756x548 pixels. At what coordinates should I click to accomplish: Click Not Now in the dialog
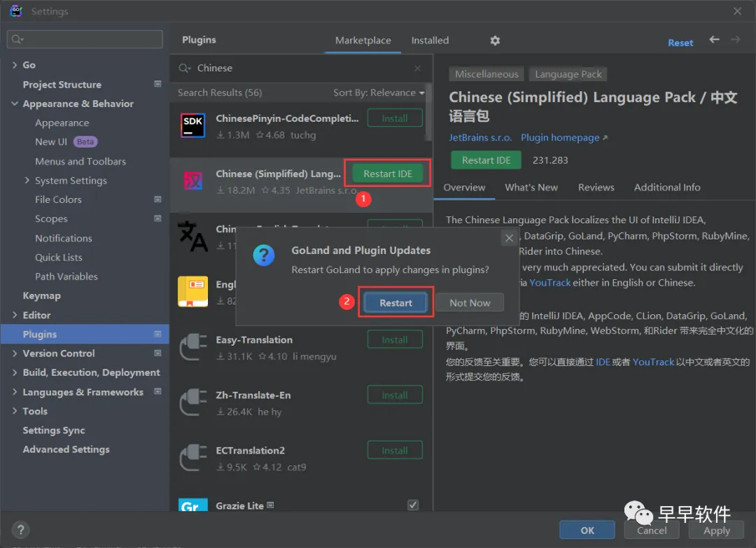(x=470, y=302)
